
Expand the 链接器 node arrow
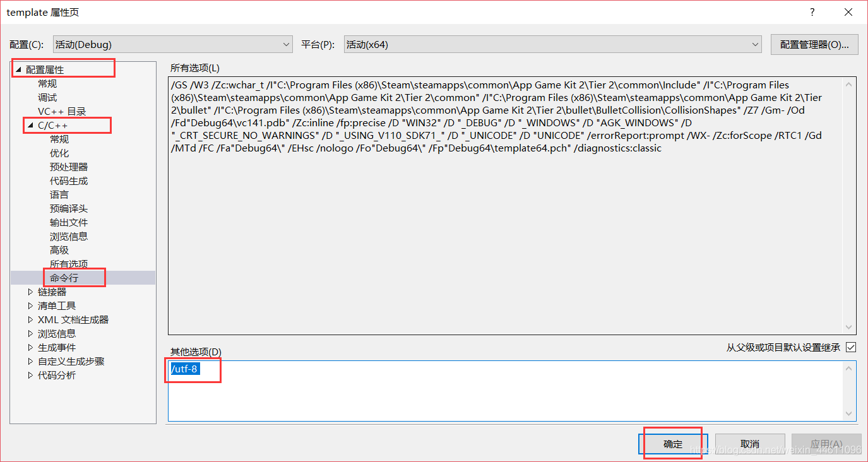[30, 292]
